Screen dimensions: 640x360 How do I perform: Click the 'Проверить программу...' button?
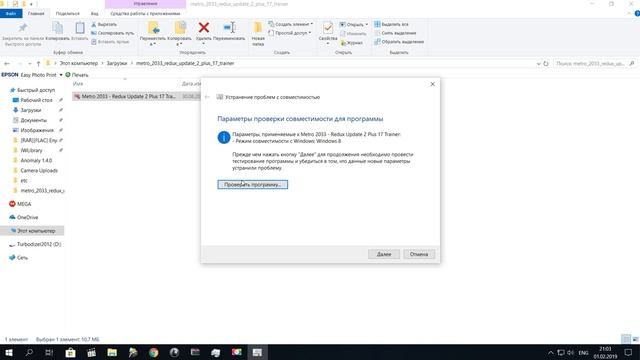tap(253, 184)
